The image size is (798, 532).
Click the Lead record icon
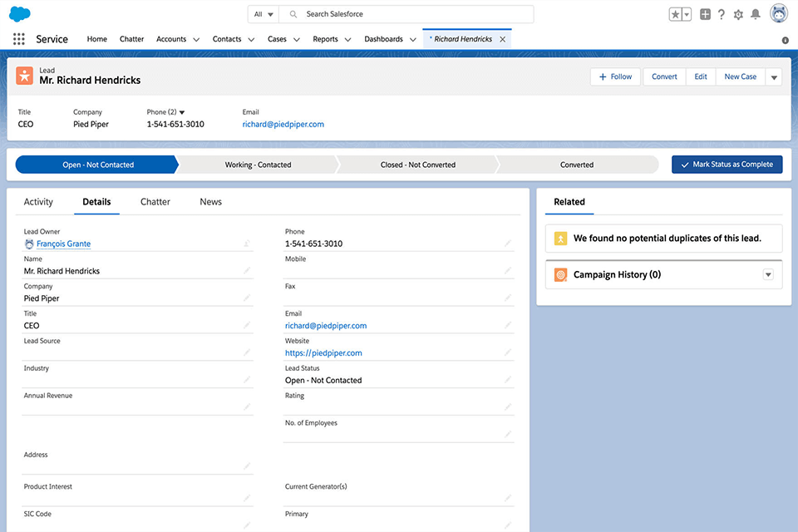24,76
